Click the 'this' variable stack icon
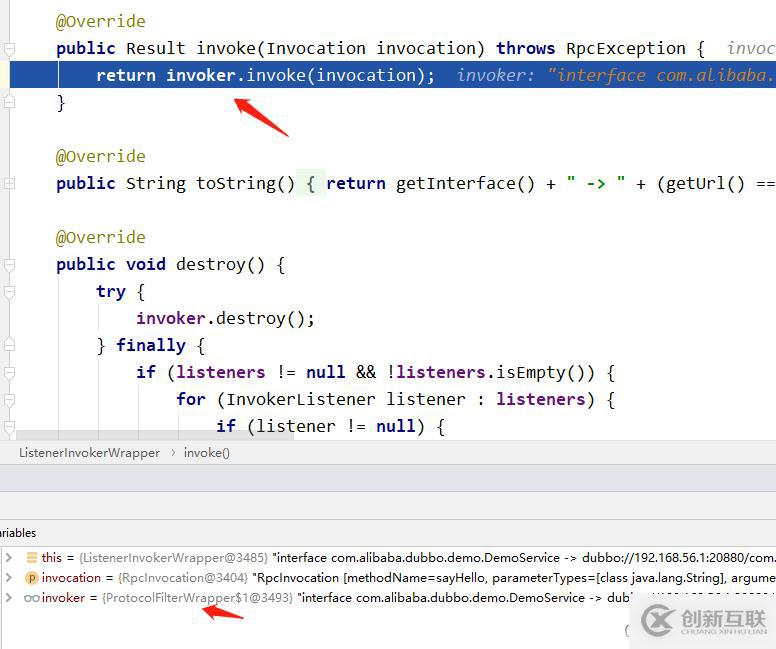The image size is (776, 649). (x=31, y=557)
